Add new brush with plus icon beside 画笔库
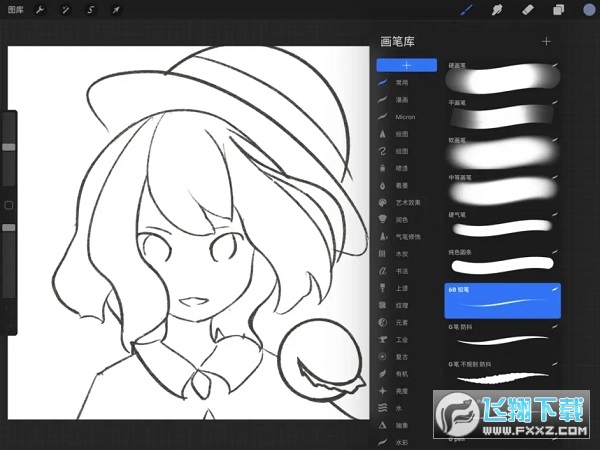The image size is (600, 450). click(546, 41)
